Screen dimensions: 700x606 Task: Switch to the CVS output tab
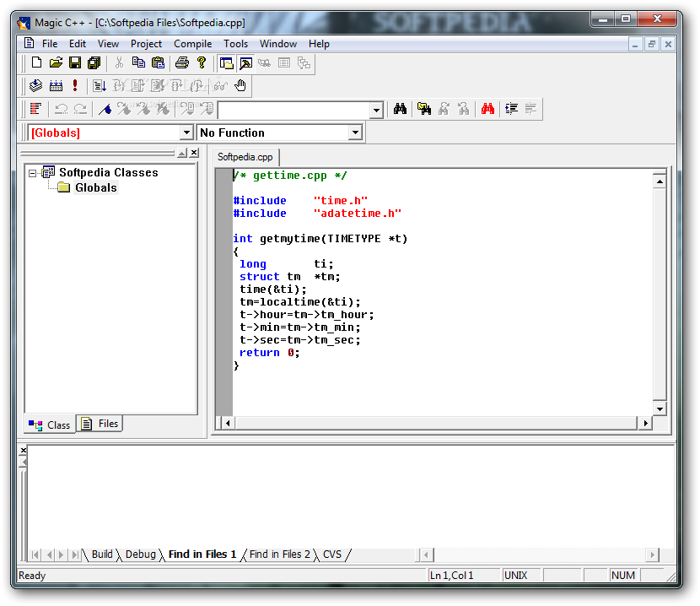click(x=331, y=555)
